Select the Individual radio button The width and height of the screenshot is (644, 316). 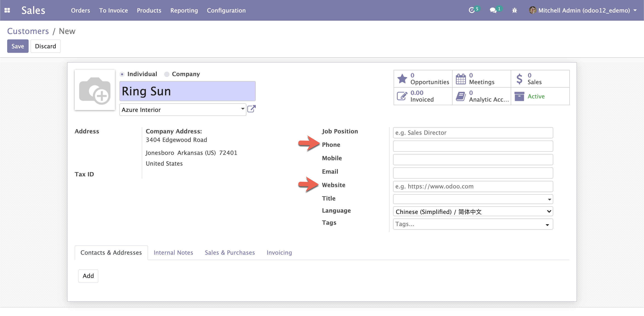[x=123, y=74]
